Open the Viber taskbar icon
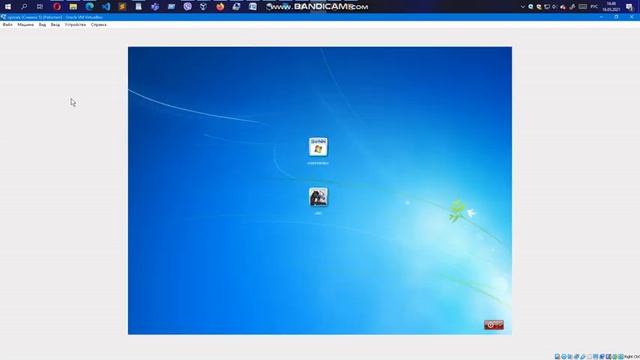This screenshot has width=640, height=360. (x=187, y=7)
